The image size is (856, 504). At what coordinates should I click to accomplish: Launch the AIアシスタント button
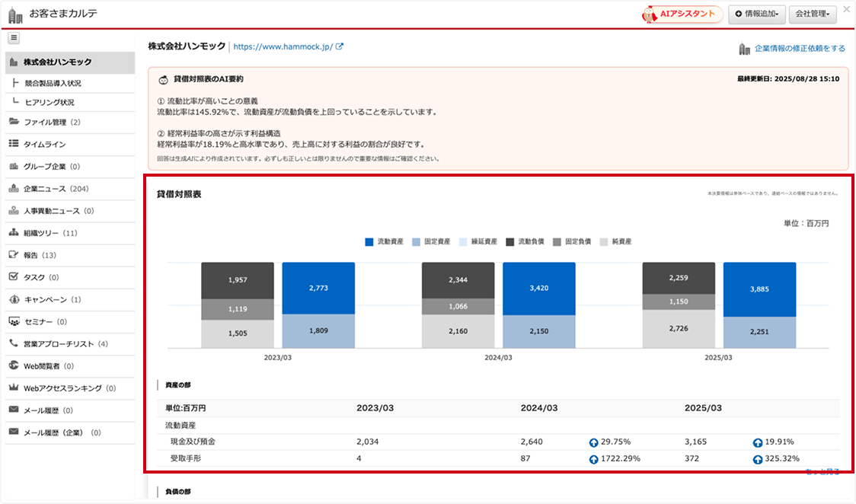(x=682, y=14)
